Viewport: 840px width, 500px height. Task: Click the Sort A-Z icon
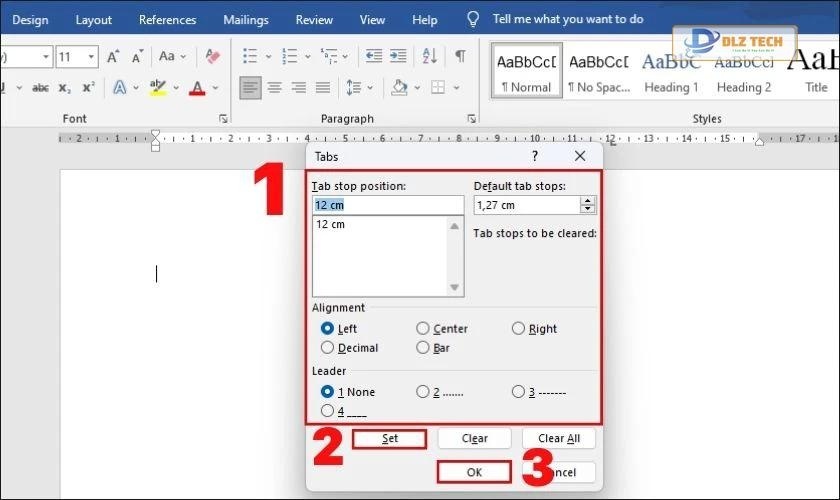[431, 56]
